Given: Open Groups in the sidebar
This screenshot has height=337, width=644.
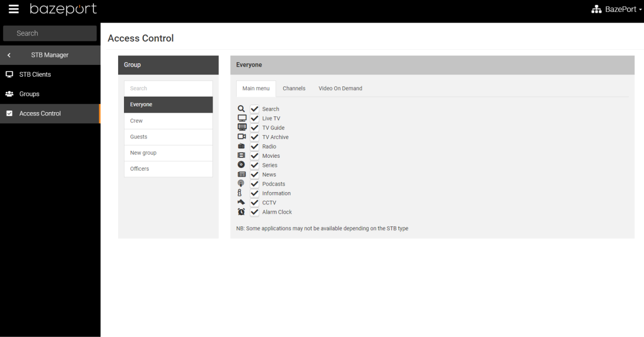Looking at the screenshot, I should [x=50, y=94].
